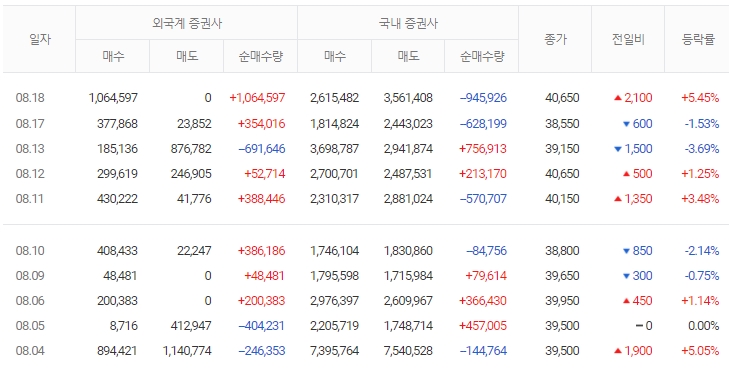Click foreign sell value 1,140,774

coord(187,351)
